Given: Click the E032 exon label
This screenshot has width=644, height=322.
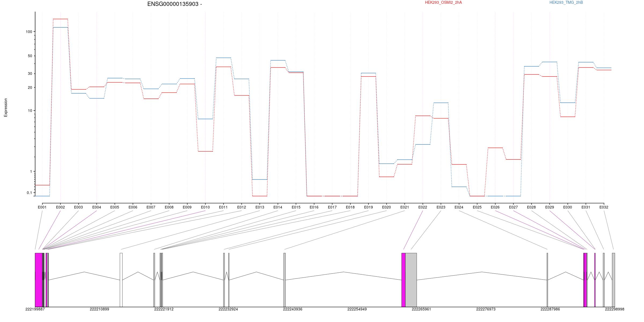Looking at the screenshot, I should coord(604,207).
